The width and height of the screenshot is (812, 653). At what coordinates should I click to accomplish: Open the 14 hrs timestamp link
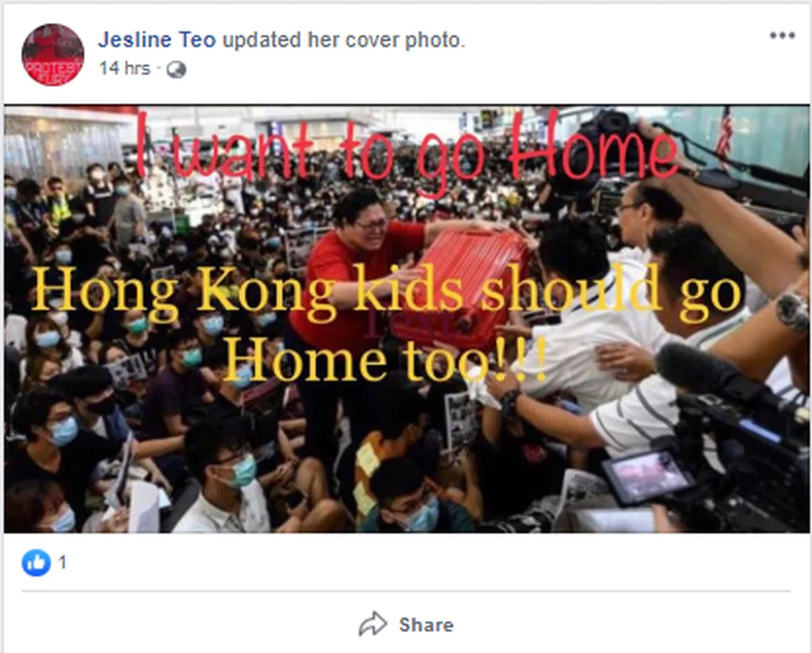tap(125, 68)
